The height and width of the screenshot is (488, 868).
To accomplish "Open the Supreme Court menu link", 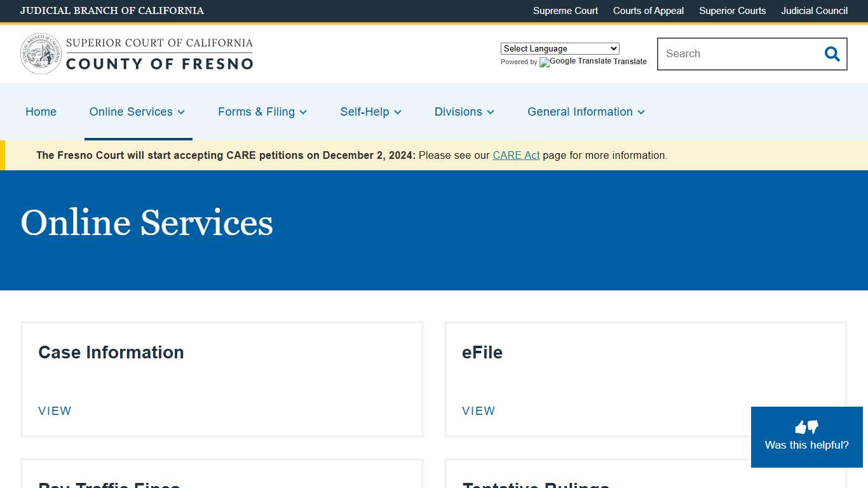I will click(565, 11).
